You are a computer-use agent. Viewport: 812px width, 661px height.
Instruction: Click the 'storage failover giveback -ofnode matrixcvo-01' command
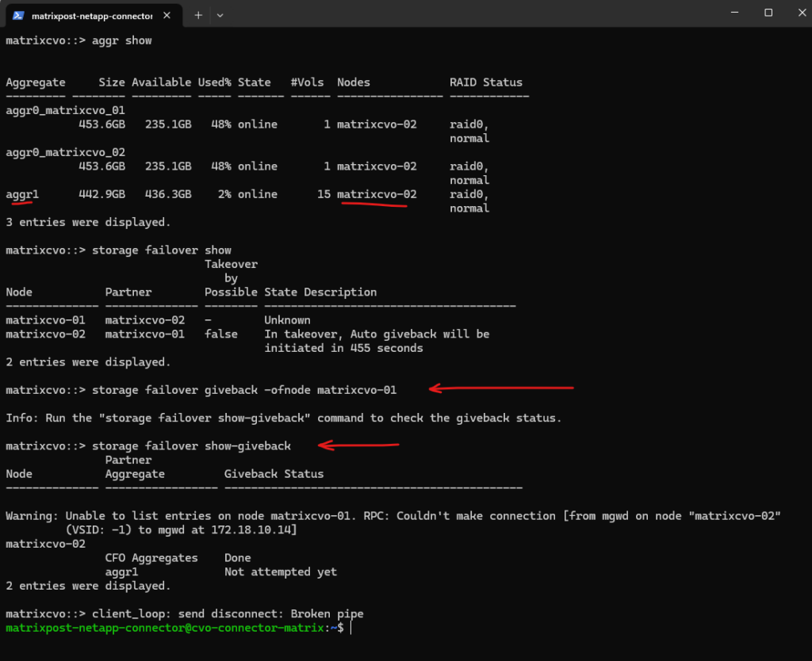(244, 390)
